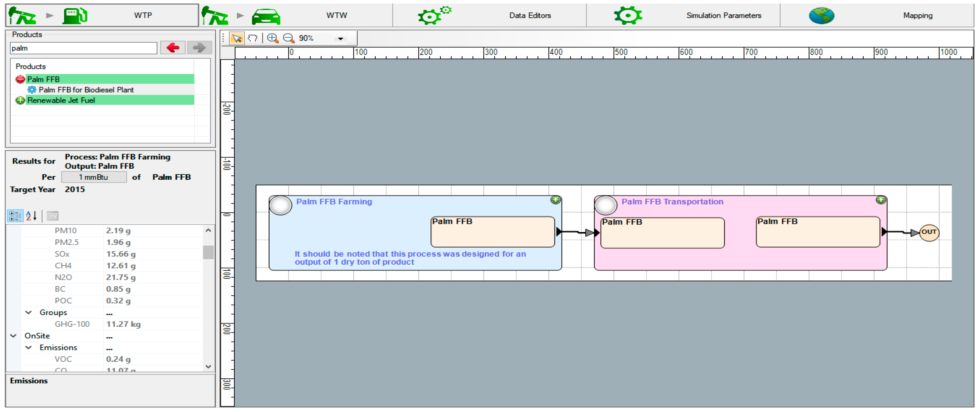Click green plus on Palm FFB Farming
This screenshot has height=412, width=980.
555,200
